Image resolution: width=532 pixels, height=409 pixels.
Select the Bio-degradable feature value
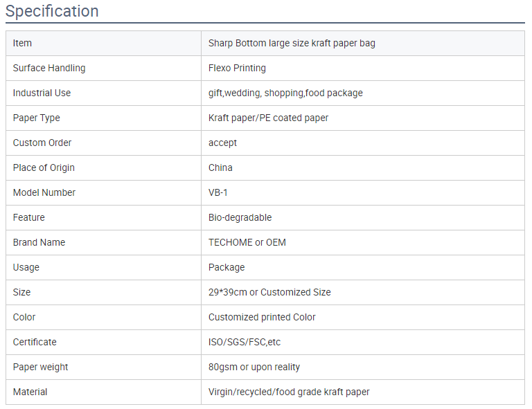pyautogui.click(x=240, y=217)
